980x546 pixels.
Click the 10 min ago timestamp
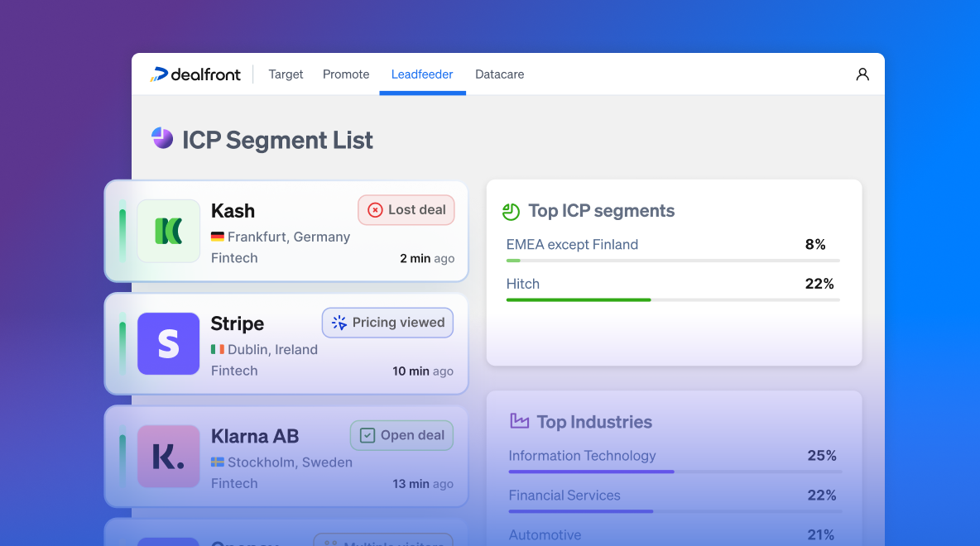point(423,371)
